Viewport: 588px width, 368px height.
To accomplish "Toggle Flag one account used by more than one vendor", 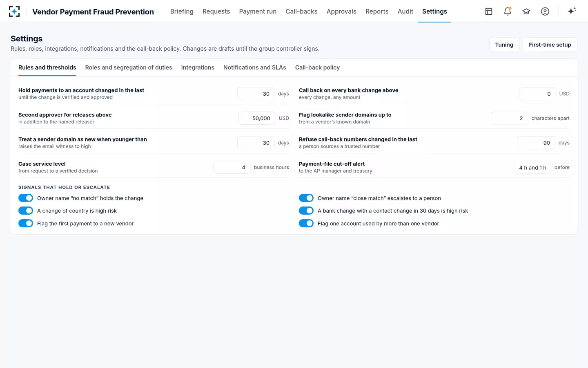I will (306, 224).
